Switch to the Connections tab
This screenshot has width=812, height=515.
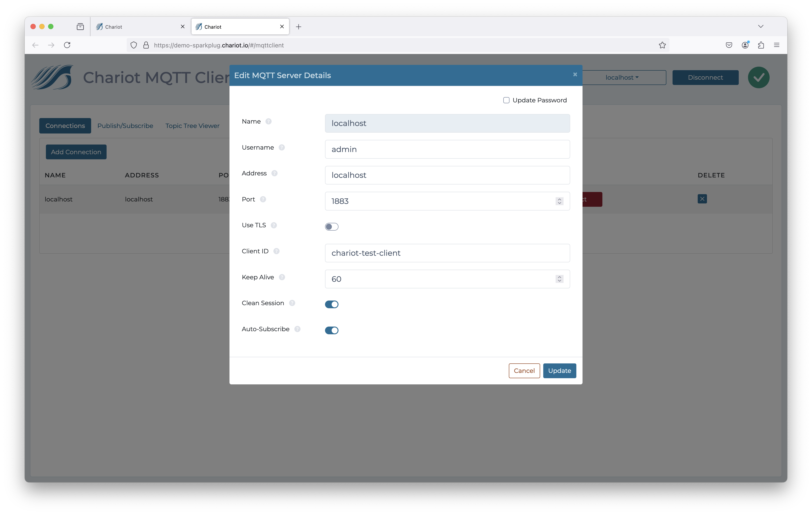click(65, 126)
